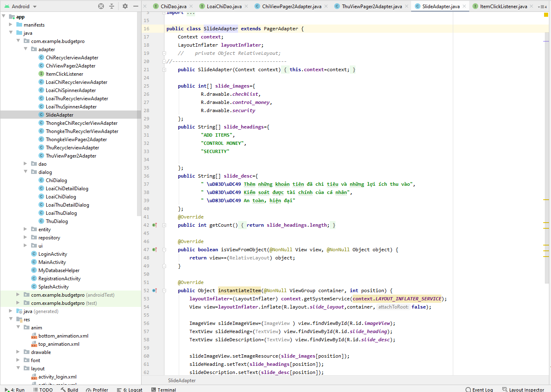Click override gutter icon at isViewFromObject line

[x=155, y=250]
